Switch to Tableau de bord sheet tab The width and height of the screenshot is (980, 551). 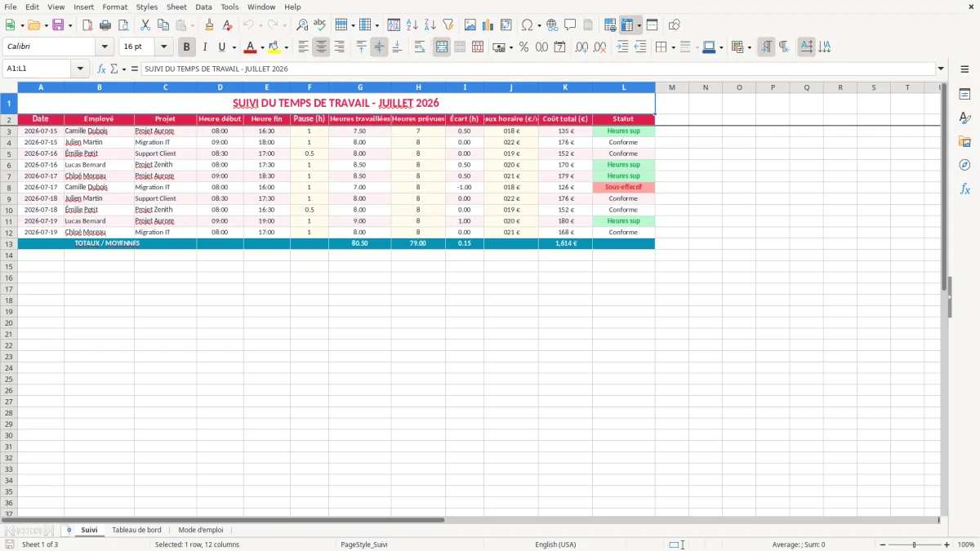[136, 530]
